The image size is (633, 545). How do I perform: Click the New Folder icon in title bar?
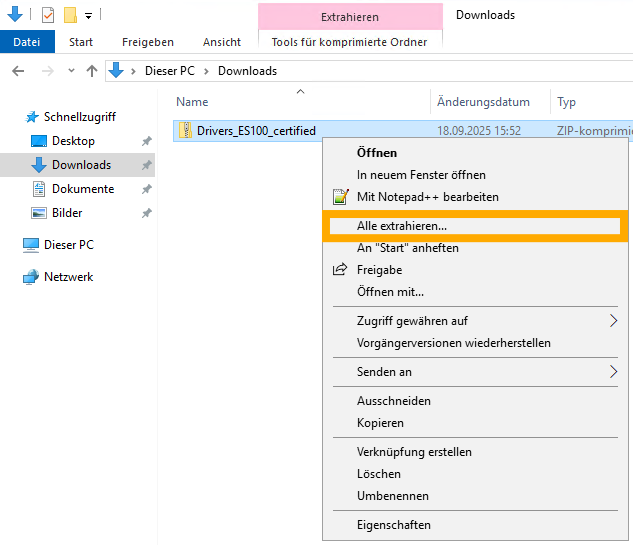70,15
